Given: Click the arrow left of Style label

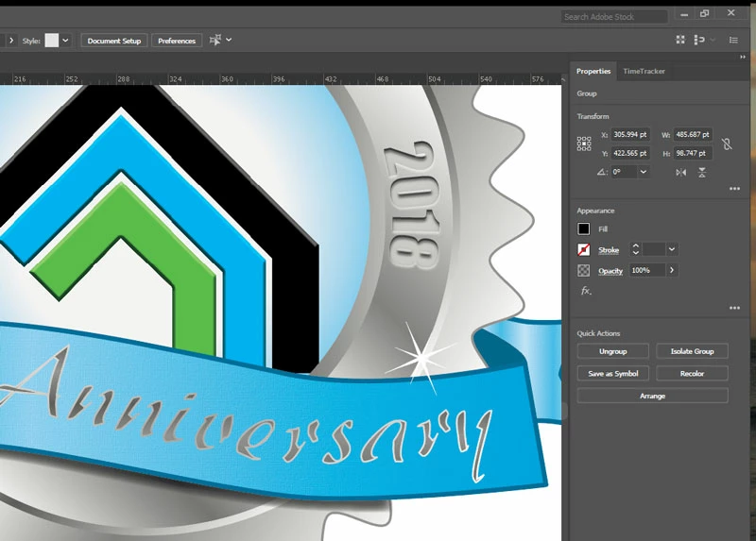Looking at the screenshot, I should coord(11,41).
